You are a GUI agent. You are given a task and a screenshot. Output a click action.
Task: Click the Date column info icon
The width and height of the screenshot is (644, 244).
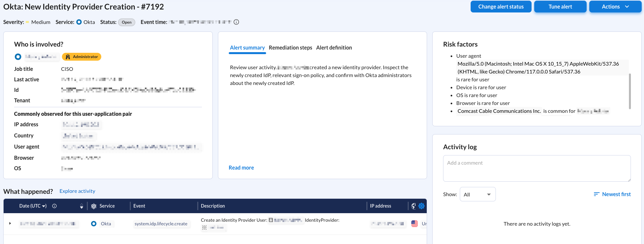[x=54, y=206]
